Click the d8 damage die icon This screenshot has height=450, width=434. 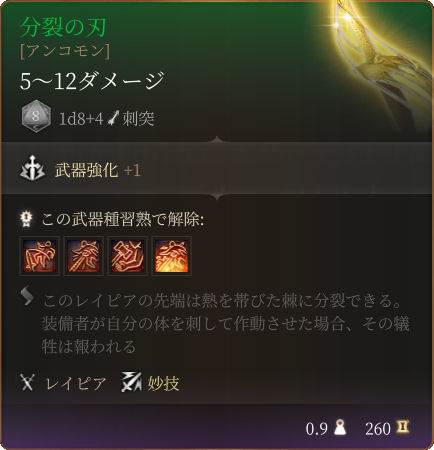[x=36, y=116]
